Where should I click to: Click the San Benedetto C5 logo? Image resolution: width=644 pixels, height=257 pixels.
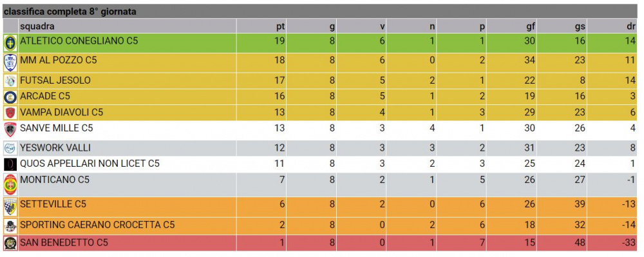tap(10, 243)
